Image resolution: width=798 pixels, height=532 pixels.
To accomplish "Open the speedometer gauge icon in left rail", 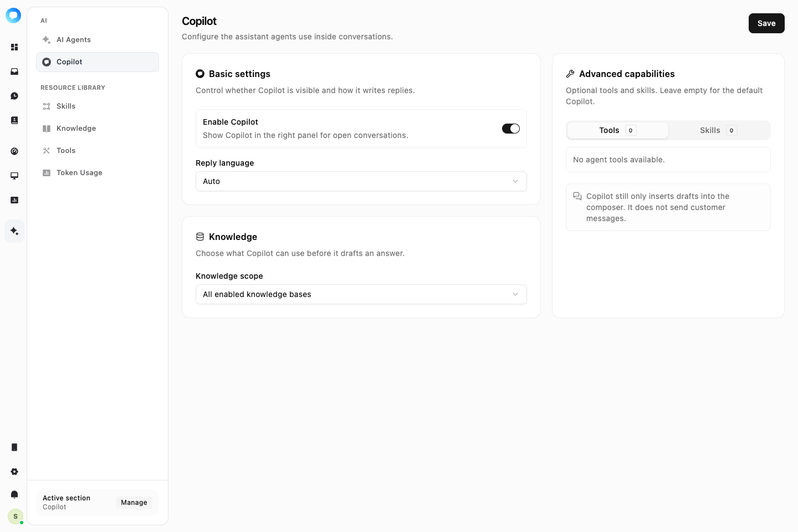I will [14, 151].
